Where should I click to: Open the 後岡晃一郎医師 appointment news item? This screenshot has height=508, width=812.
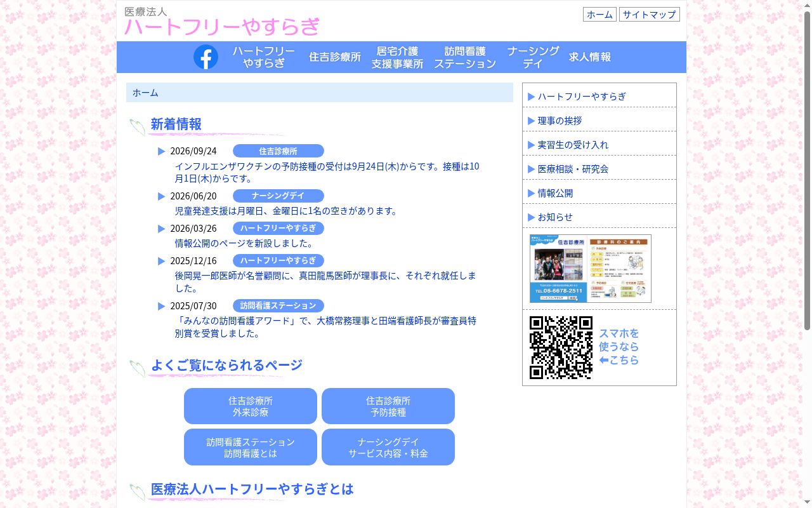(325, 282)
